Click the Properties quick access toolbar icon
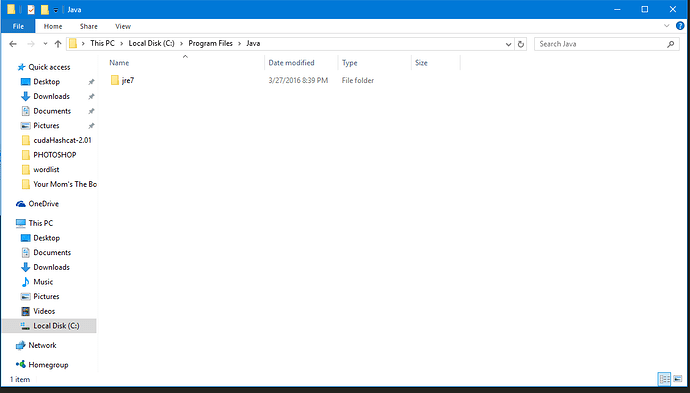The height and width of the screenshot is (393, 690). (x=31, y=9)
